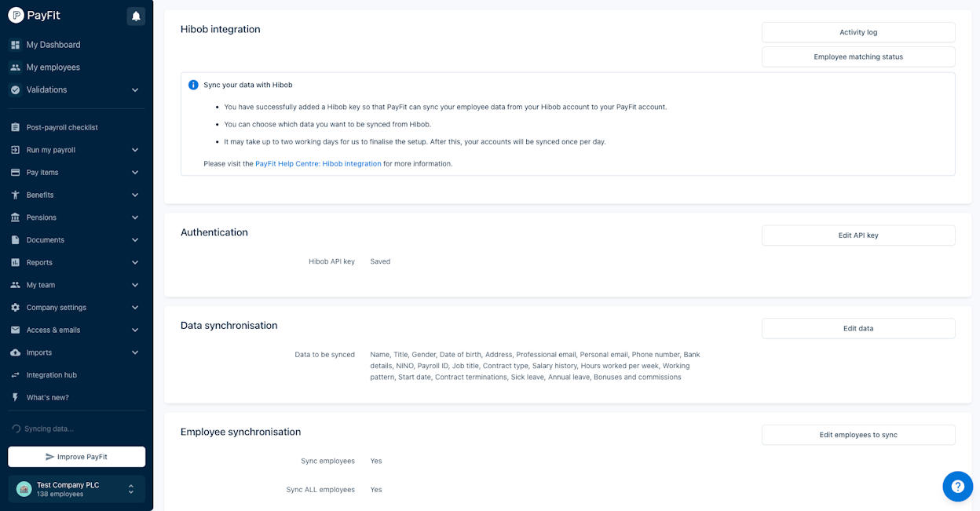Expand the Benefits chevron
980x511 pixels.
tap(135, 195)
